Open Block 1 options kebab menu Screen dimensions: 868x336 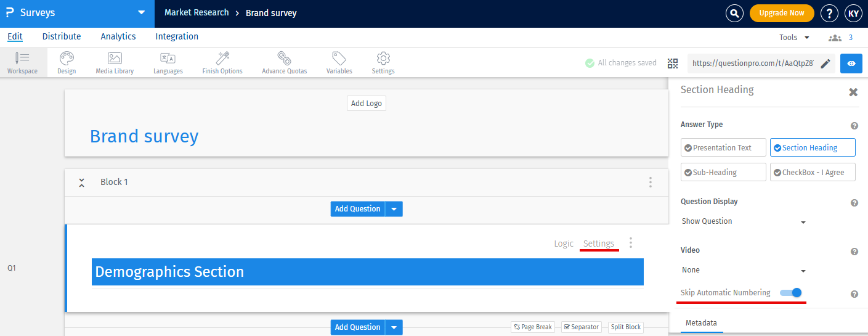click(650, 182)
